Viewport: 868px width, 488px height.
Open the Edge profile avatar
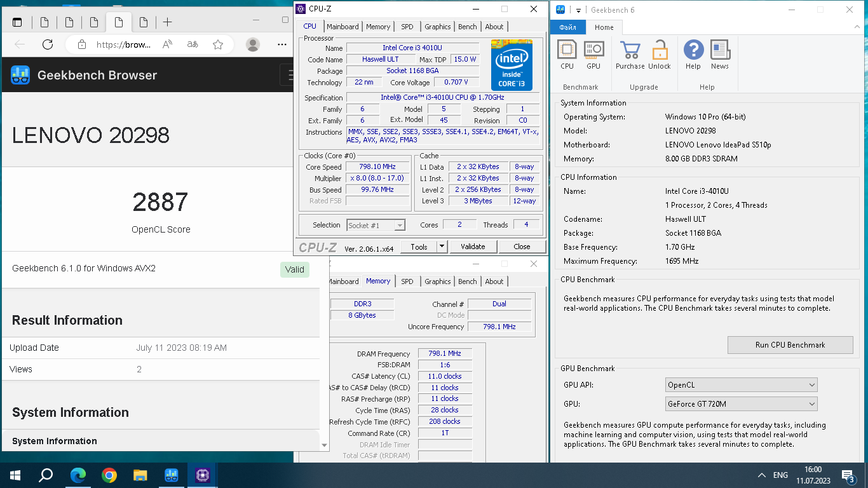[x=253, y=44]
